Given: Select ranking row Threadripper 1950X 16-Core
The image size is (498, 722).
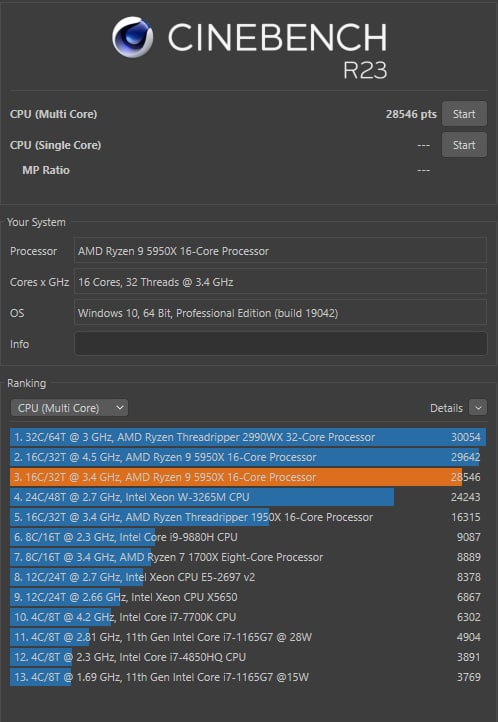Looking at the screenshot, I should [248, 517].
